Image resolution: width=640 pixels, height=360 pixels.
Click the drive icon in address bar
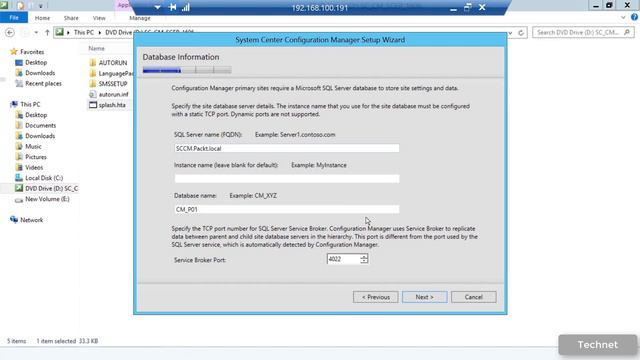point(60,32)
